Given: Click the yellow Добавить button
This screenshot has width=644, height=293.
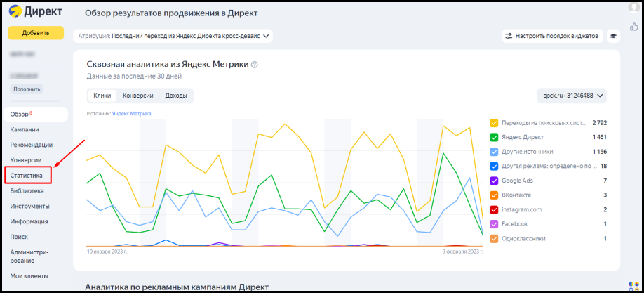Looking at the screenshot, I should pyautogui.click(x=36, y=33).
